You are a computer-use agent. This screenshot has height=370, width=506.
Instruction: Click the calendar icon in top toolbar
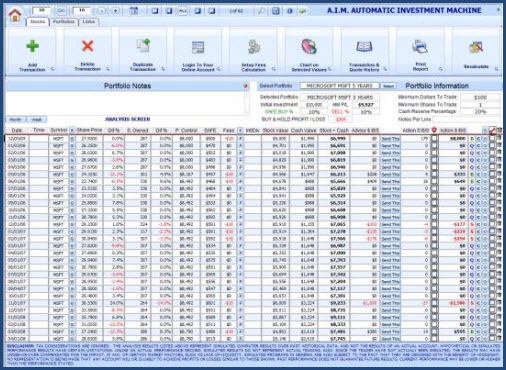pos(134,11)
